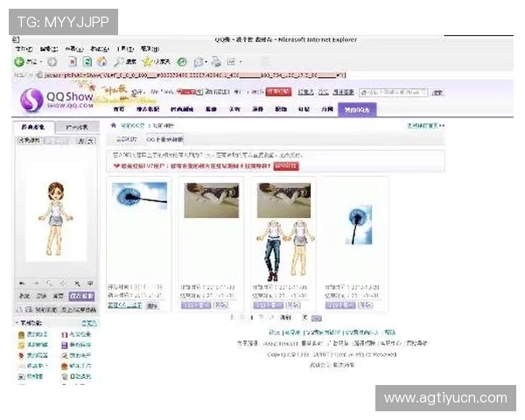Open the View menu in Internet Explorer
The image size is (525, 420).
[74, 49]
